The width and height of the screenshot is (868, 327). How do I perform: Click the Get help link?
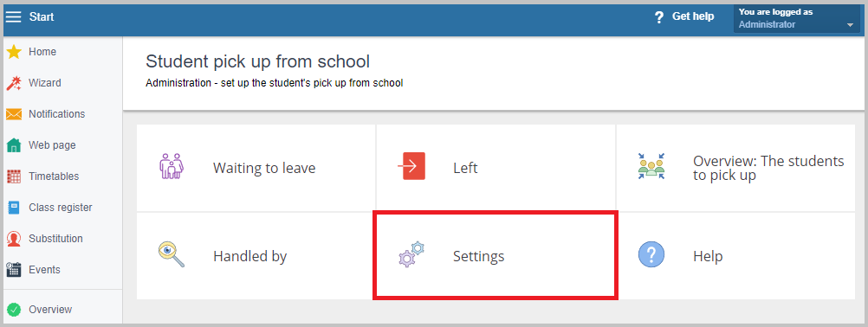pyautogui.click(x=693, y=16)
